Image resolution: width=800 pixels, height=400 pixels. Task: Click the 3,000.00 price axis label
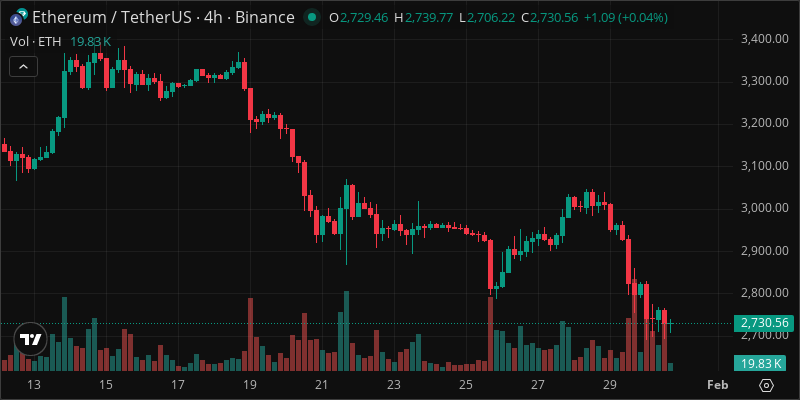click(764, 208)
